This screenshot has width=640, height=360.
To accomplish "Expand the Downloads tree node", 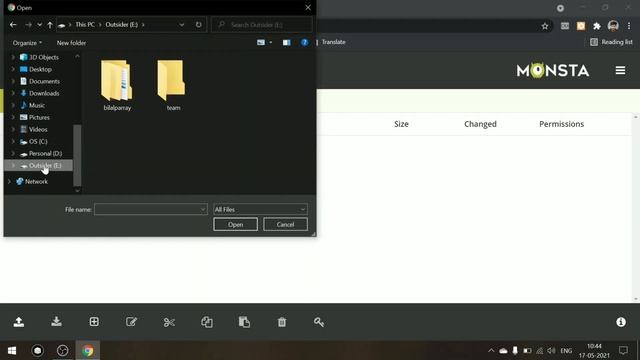I will pyautogui.click(x=13, y=93).
